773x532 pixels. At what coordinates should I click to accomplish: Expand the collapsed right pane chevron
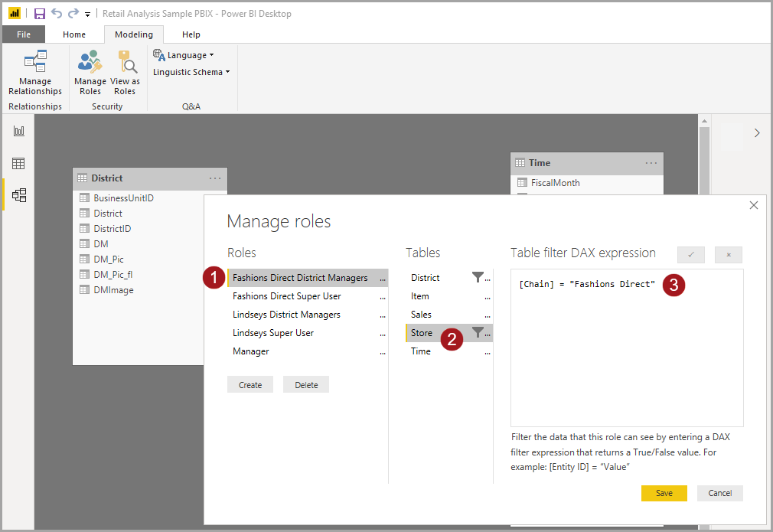point(757,133)
